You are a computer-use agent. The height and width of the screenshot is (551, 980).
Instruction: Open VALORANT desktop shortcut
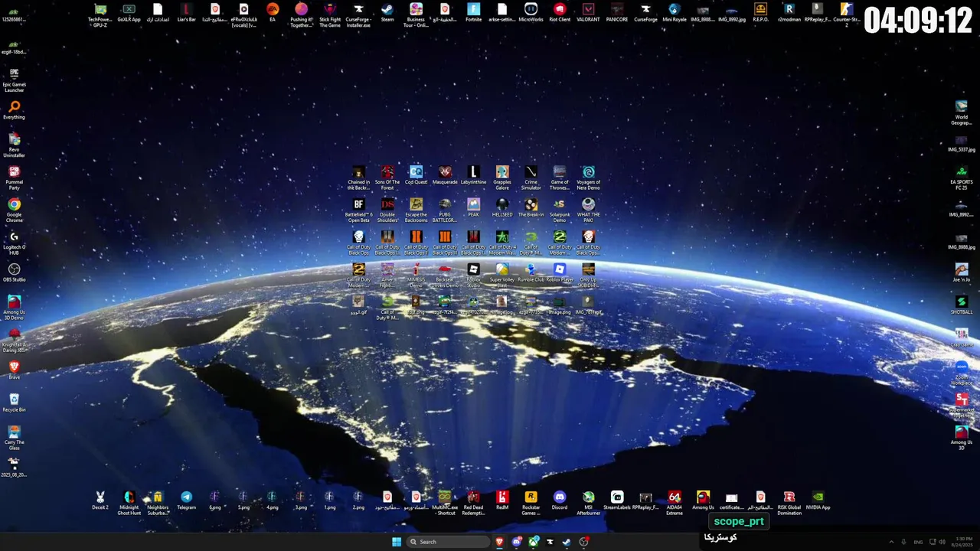588,13
